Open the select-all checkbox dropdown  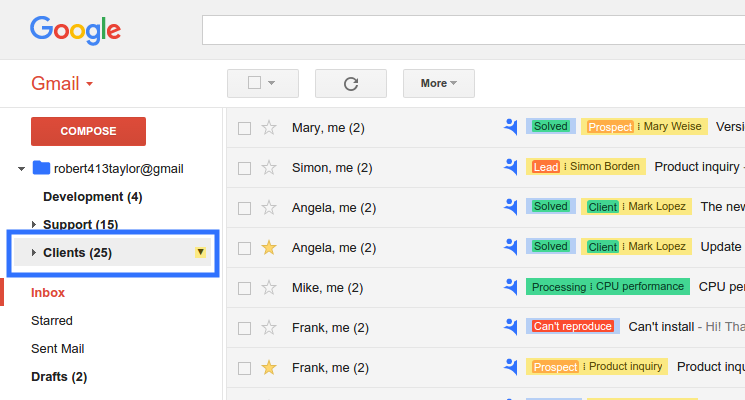pos(263,83)
